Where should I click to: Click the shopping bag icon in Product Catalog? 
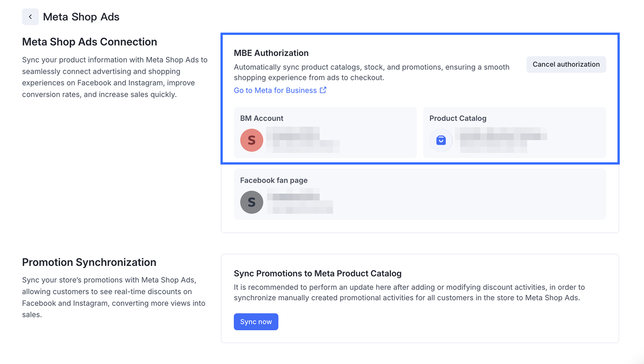pyautogui.click(x=441, y=140)
